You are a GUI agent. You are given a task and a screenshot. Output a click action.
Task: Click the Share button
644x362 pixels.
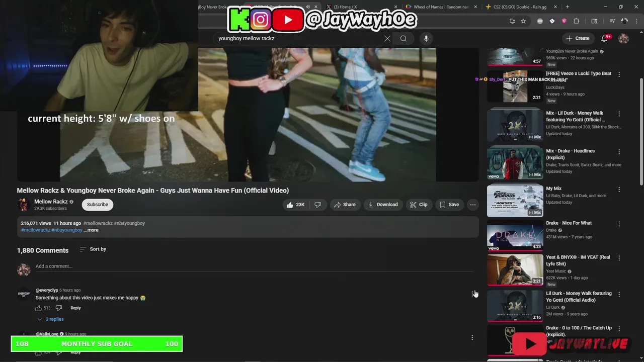click(345, 205)
